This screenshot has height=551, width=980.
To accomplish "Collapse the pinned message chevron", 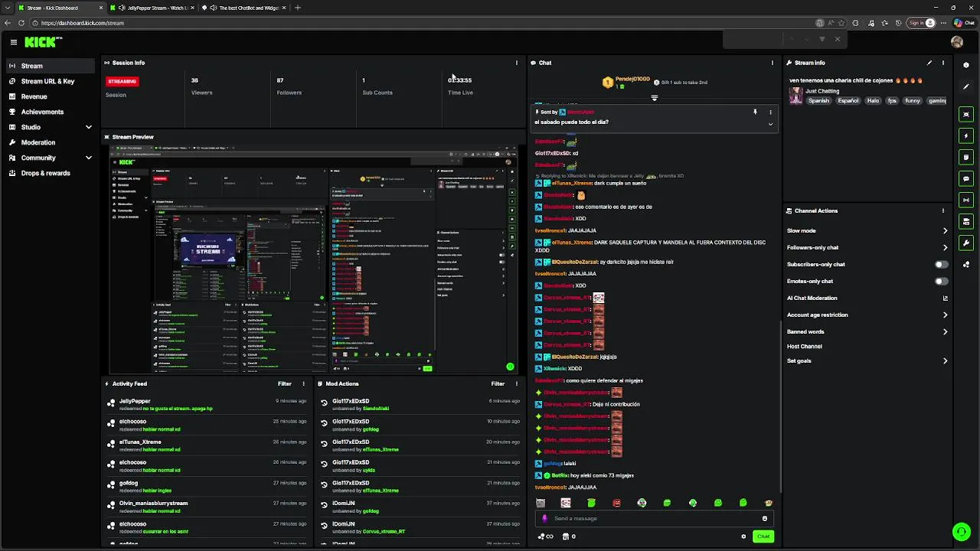I will point(770,124).
